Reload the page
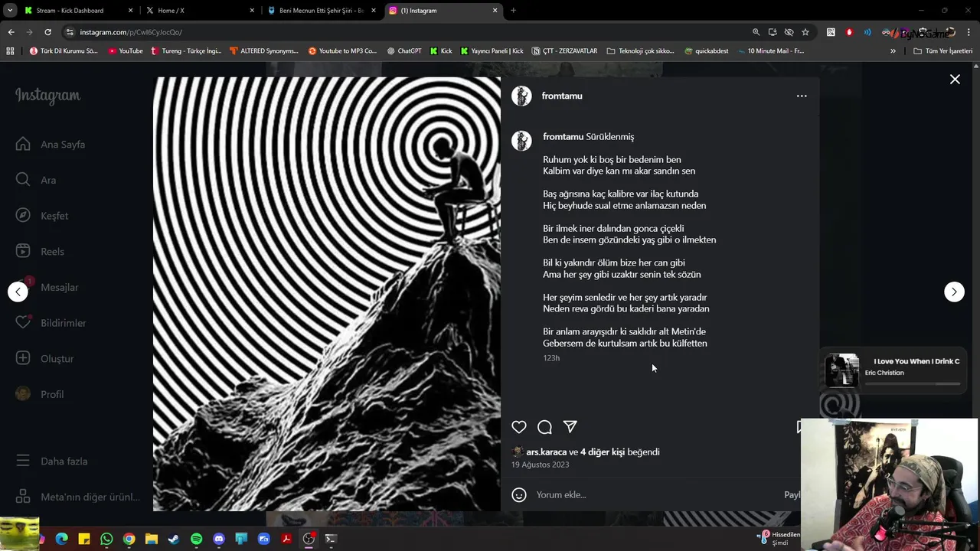This screenshot has width=980, height=551. (x=47, y=32)
